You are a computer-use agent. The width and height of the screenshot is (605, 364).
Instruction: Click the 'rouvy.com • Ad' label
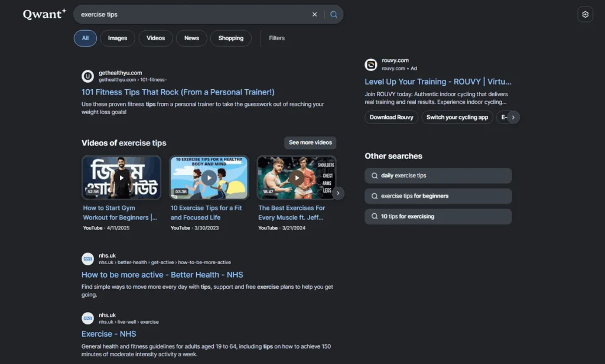(x=399, y=69)
